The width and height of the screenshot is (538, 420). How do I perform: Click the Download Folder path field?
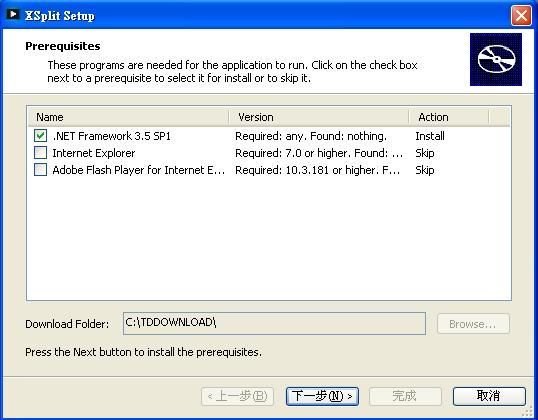tap(274, 323)
